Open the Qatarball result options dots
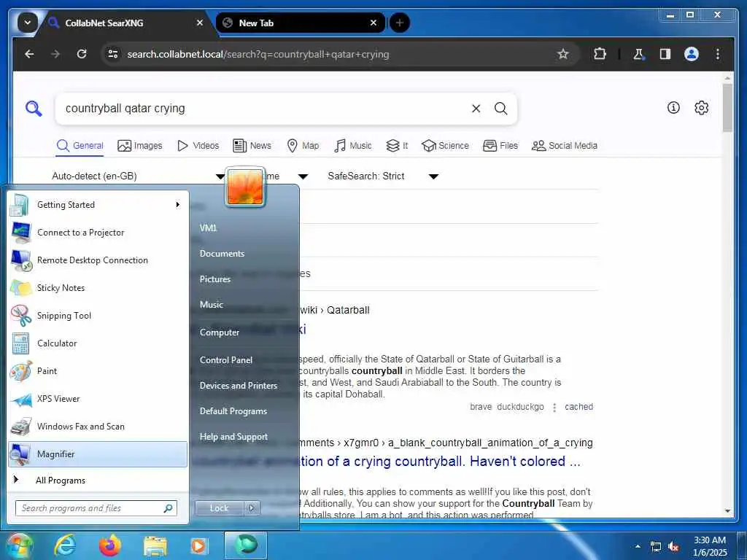Viewport: 747px width, 560px height. click(x=554, y=407)
